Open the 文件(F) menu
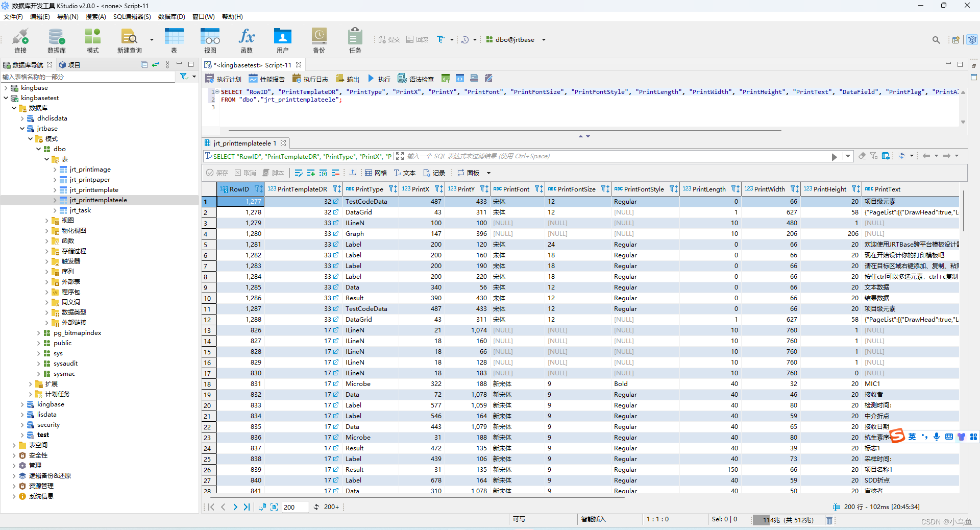The height and width of the screenshot is (530, 980). click(13, 17)
